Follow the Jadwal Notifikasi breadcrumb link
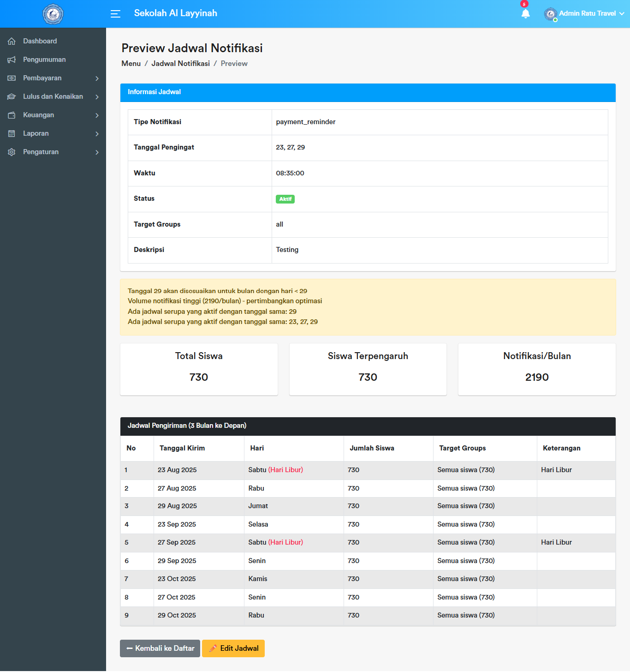This screenshot has width=630, height=672. (x=180, y=64)
